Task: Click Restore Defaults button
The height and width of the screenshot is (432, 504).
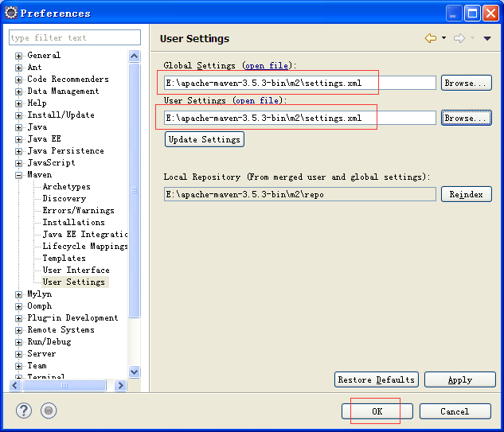Action: coord(377,379)
